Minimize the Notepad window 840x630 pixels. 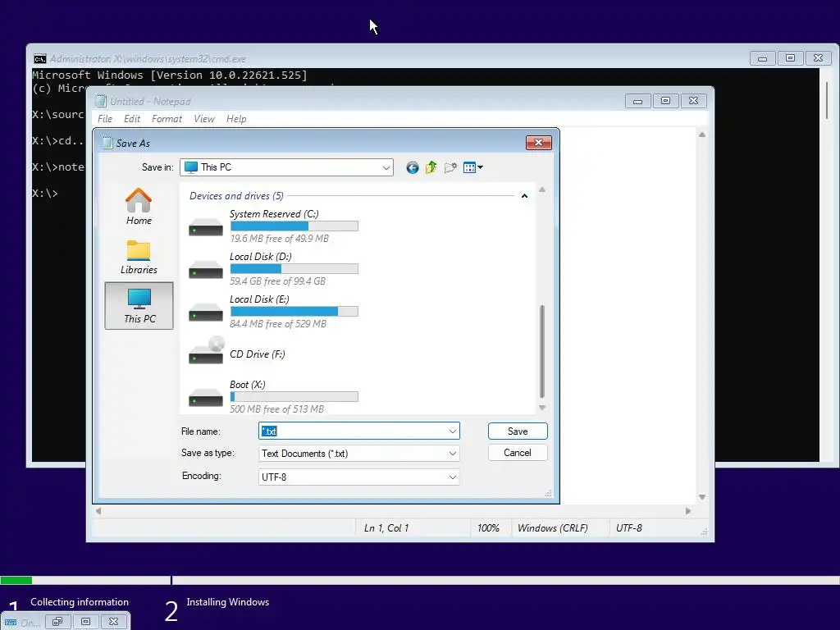coord(637,101)
